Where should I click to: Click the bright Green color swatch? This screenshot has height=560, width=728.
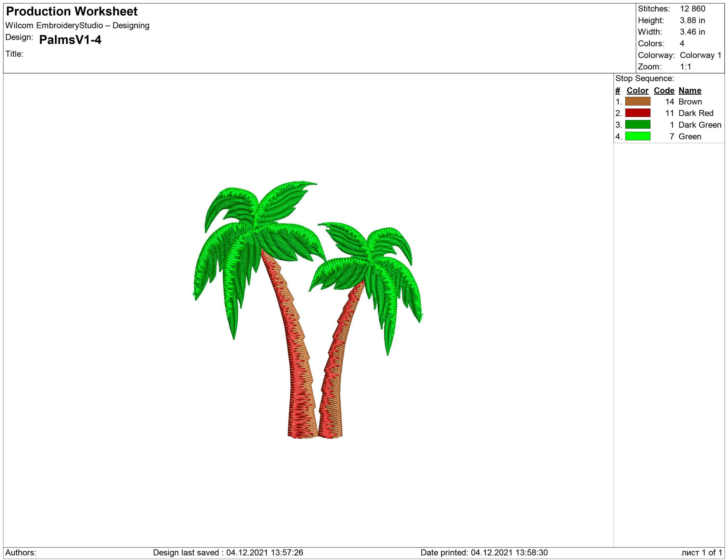637,136
